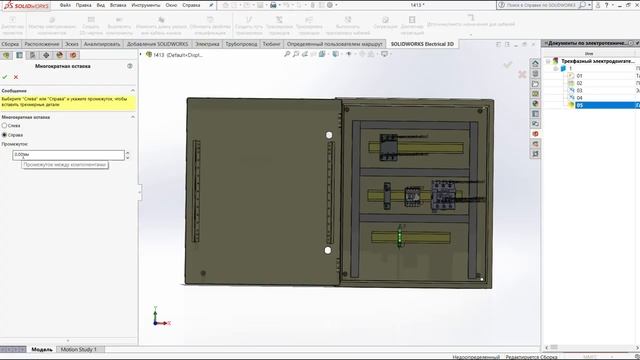640x360 pixels.
Task: Switch to Добавления SOLIDWORKS tab
Action: [158, 44]
